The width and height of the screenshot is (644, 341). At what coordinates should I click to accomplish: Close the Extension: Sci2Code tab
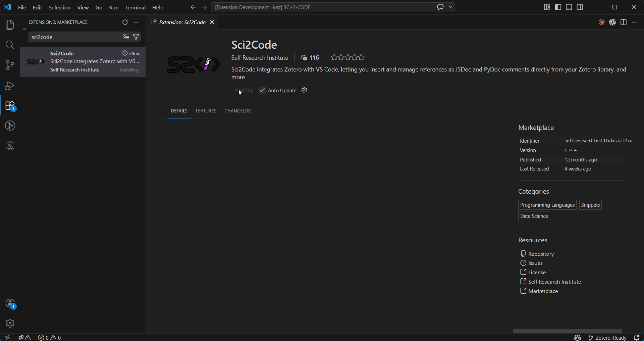tap(212, 22)
